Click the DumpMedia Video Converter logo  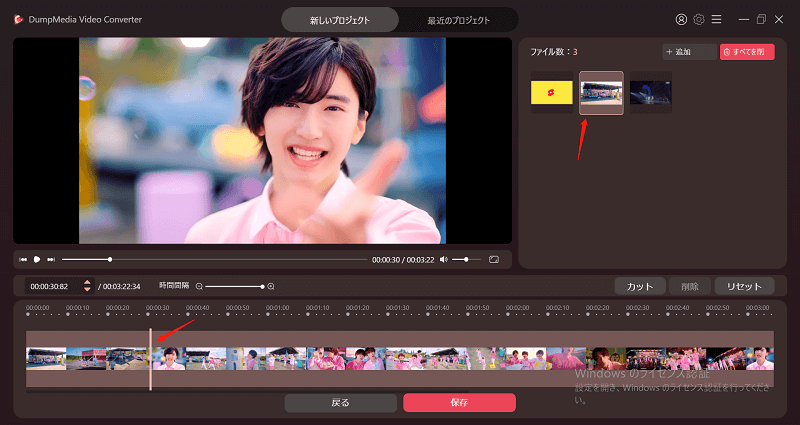[19, 19]
